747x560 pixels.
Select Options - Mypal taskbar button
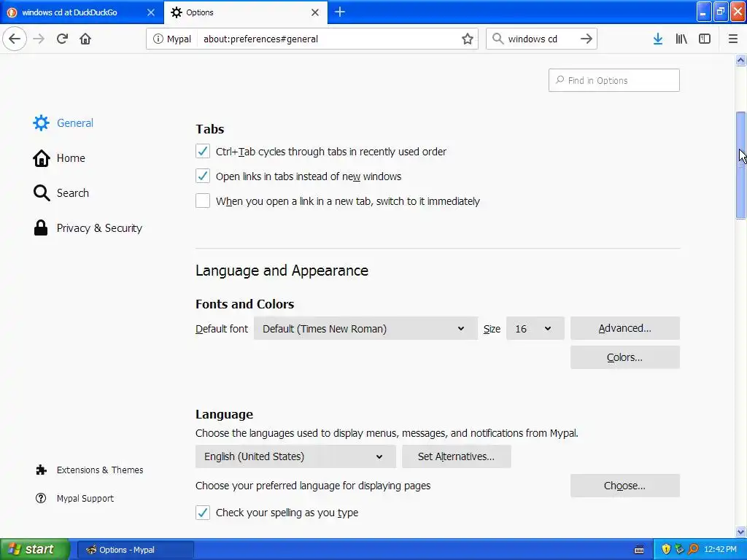(x=135, y=550)
